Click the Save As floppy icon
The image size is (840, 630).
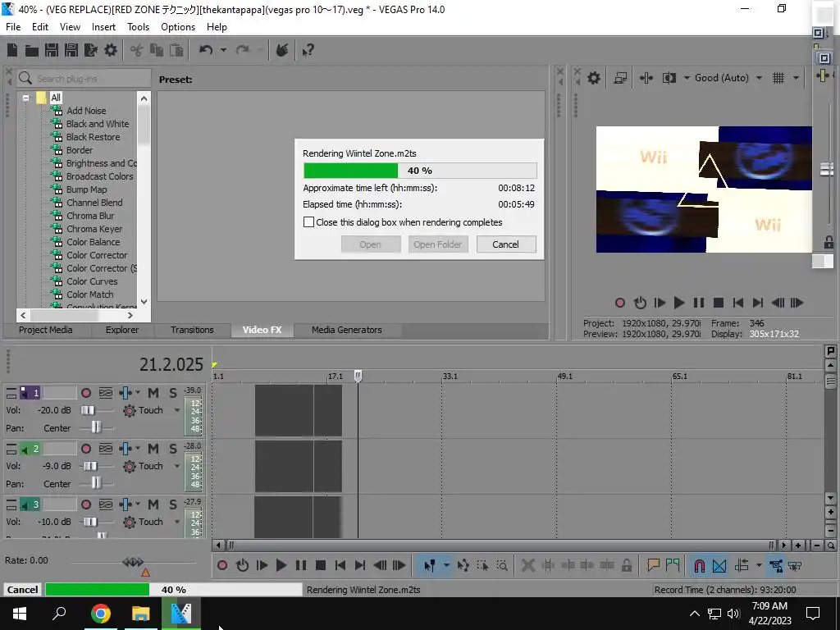[71, 50]
